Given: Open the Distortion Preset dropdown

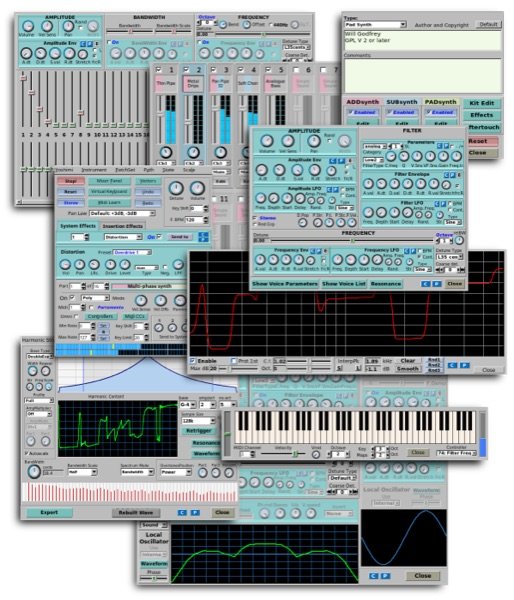Looking at the screenshot, I should pyautogui.click(x=132, y=252).
